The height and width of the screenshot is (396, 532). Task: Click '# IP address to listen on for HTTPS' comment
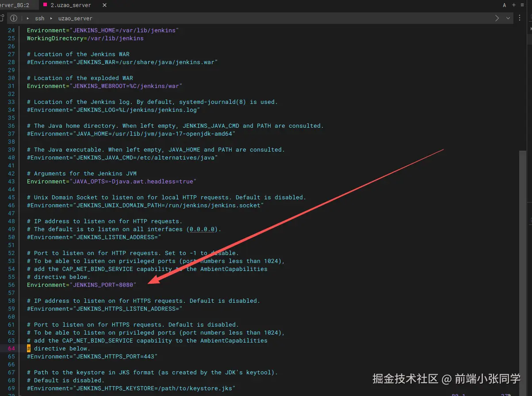[x=144, y=301]
